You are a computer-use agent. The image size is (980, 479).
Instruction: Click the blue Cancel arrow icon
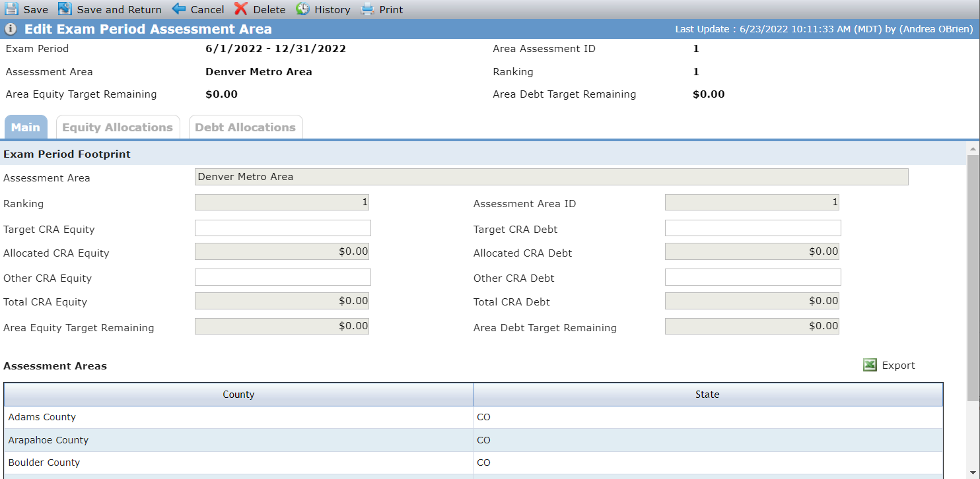click(x=179, y=9)
